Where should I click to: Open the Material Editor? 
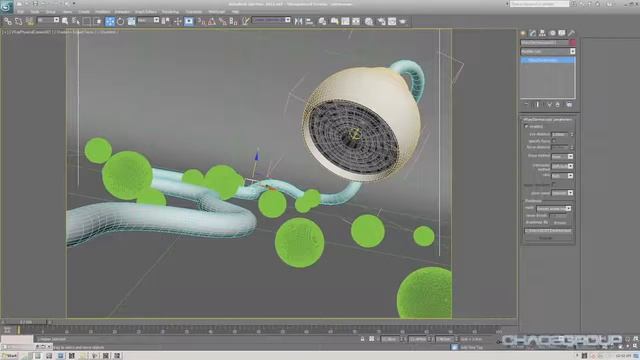pos(369,21)
